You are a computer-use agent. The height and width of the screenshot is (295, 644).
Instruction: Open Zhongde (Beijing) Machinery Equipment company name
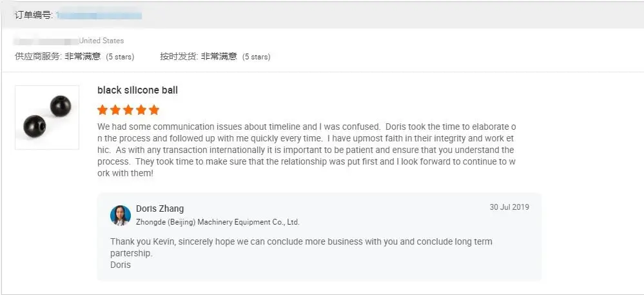coord(218,222)
